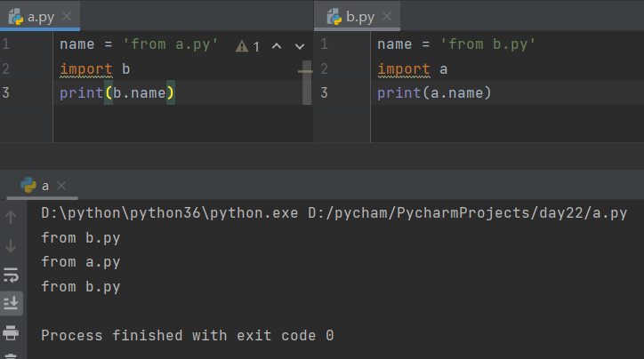The height and width of the screenshot is (359, 644).
Task: Click line number 3 in a.py gutter
Action: click(7, 92)
